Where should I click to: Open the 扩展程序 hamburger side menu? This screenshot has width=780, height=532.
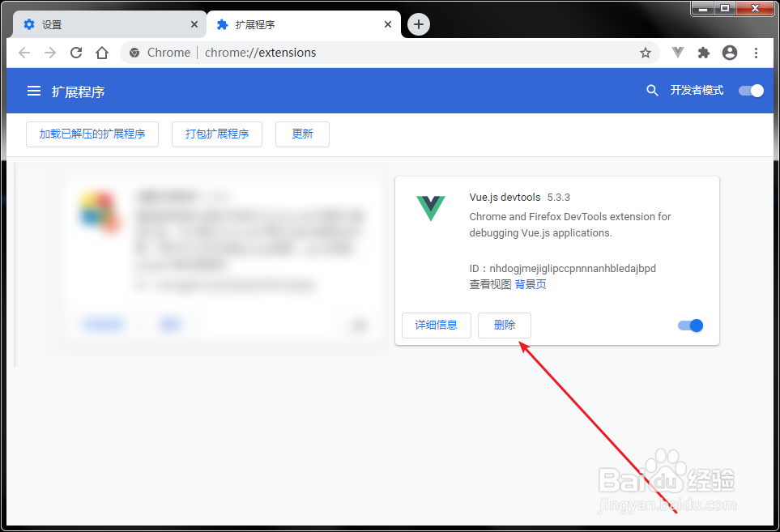pyautogui.click(x=34, y=91)
